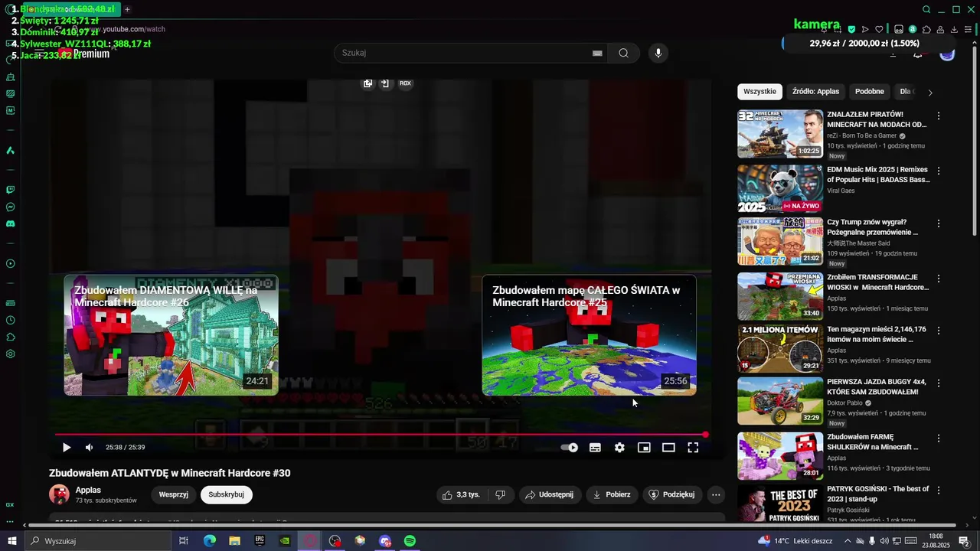Click the Wesprzyj button
This screenshot has height=551, width=980.
pyautogui.click(x=173, y=494)
